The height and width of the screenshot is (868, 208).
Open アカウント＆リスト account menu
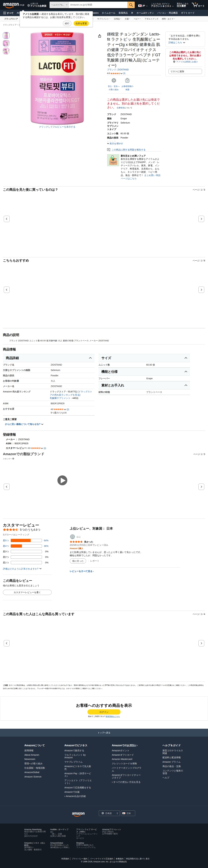tap(162, 5)
